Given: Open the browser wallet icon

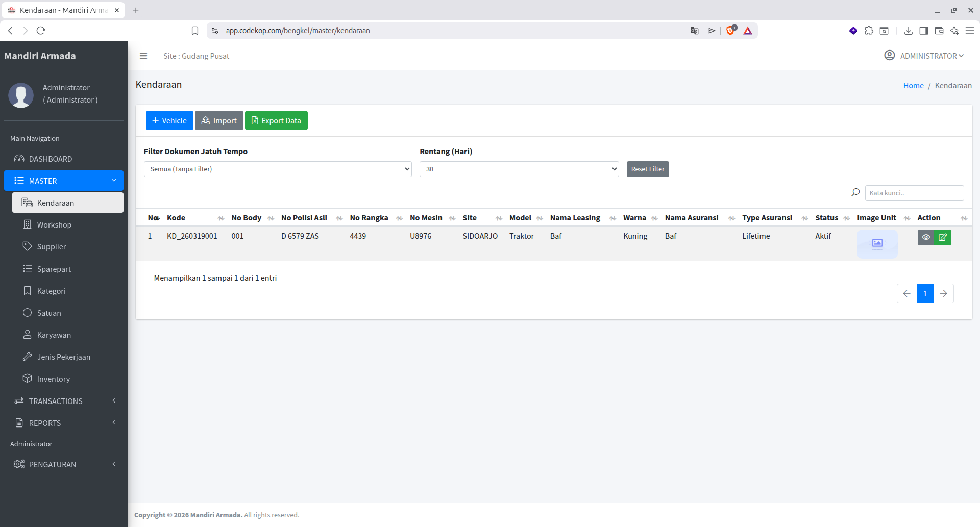Looking at the screenshot, I should pos(939,31).
